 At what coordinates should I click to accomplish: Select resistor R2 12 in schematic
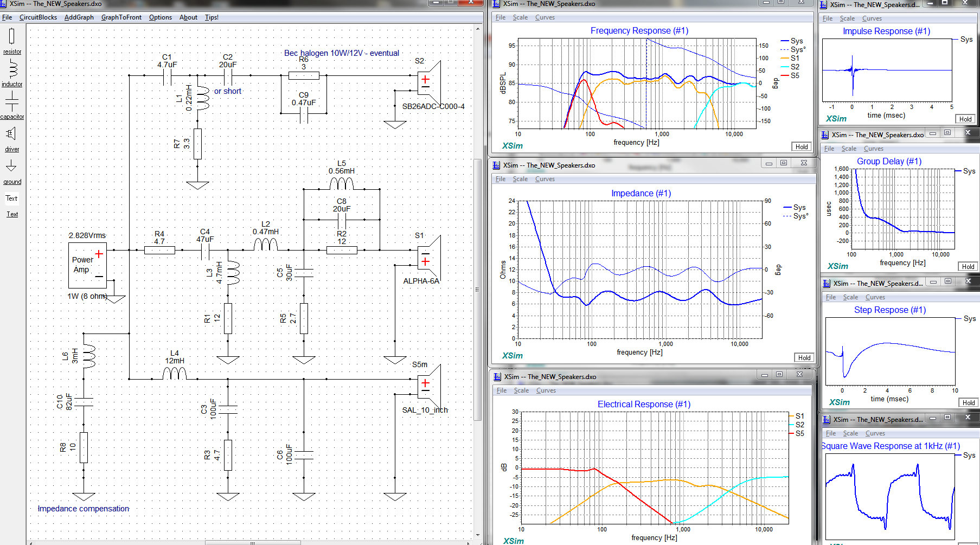point(342,250)
